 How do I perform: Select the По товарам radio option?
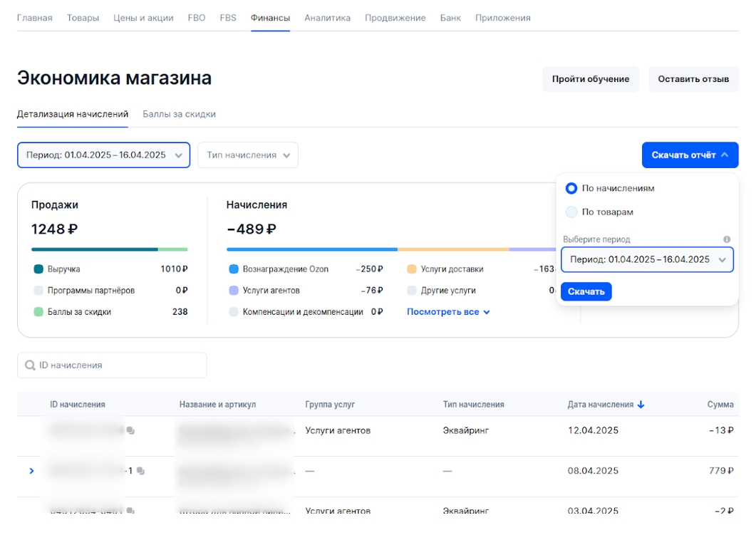pos(571,212)
